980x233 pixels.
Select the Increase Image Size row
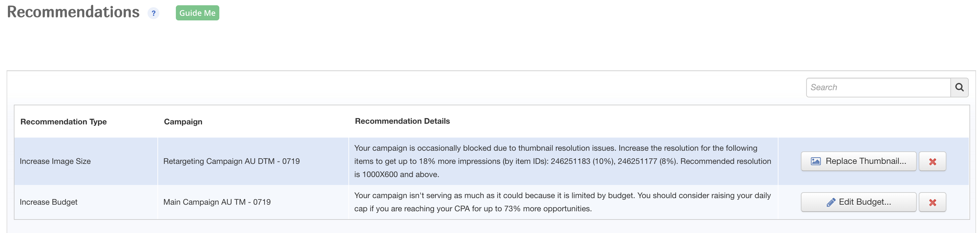click(492, 161)
